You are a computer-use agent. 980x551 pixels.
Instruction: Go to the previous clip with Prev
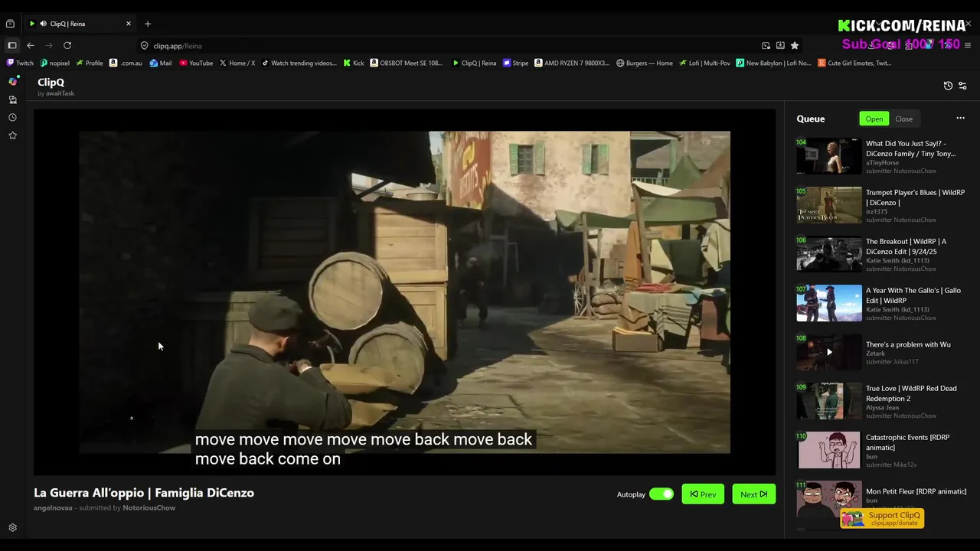pyautogui.click(x=703, y=494)
